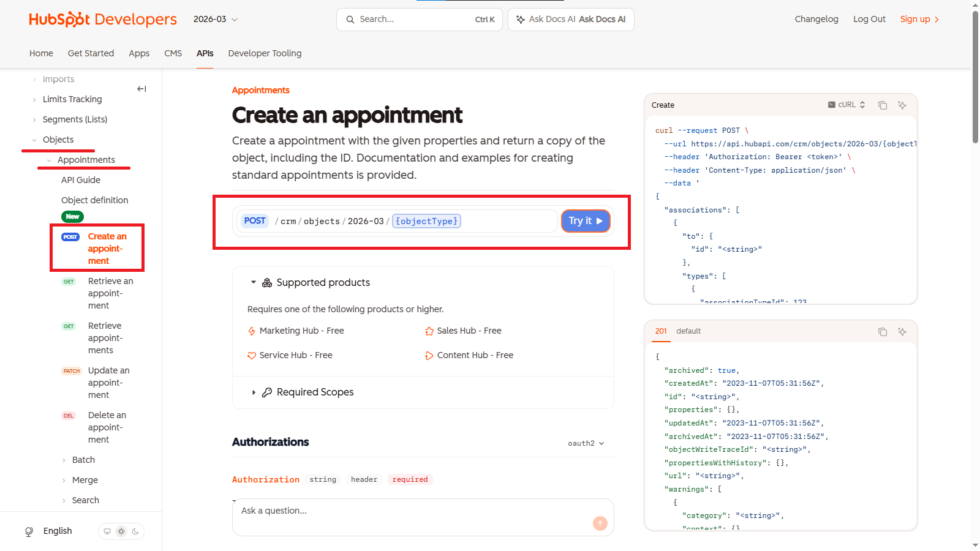980x551 pixels.
Task: Switch to light theme sun icon
Action: [x=121, y=531]
